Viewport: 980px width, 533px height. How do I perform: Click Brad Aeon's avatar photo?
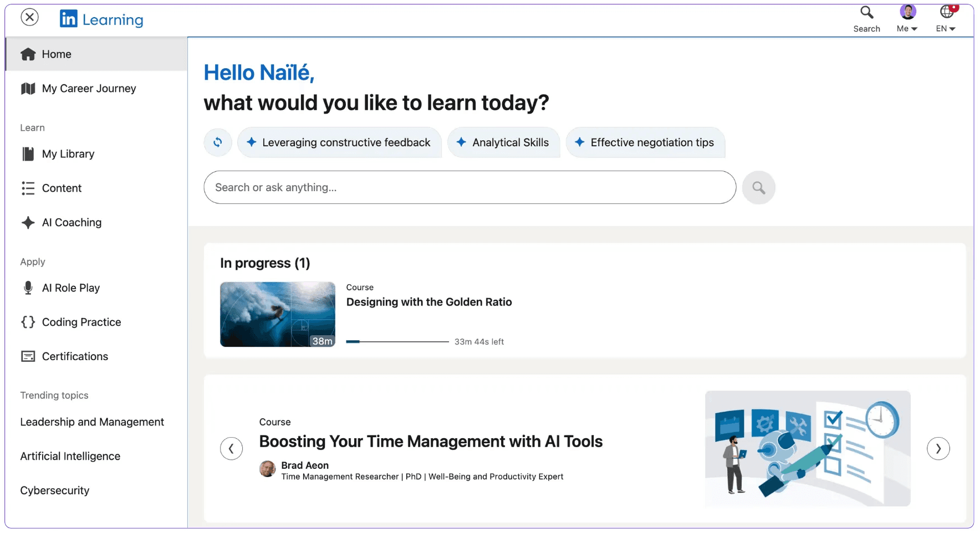pyautogui.click(x=268, y=469)
